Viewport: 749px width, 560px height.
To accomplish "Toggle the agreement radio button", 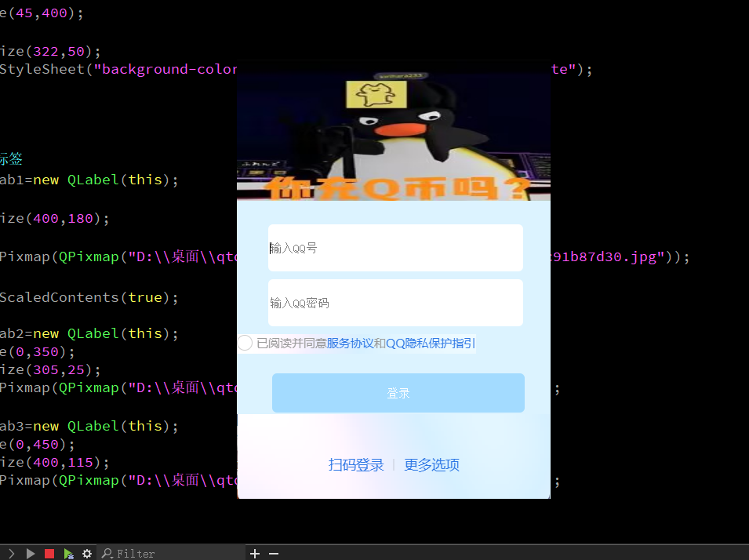I will click(245, 343).
